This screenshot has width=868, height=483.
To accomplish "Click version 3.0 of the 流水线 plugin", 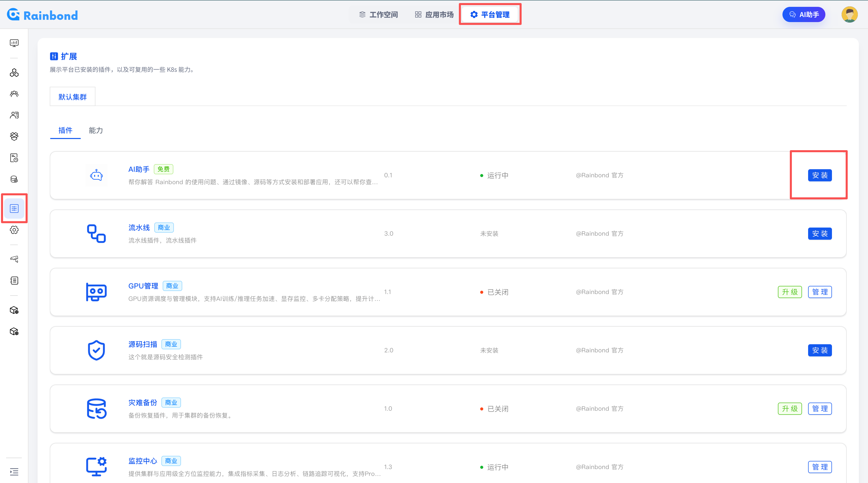I will (x=389, y=233).
